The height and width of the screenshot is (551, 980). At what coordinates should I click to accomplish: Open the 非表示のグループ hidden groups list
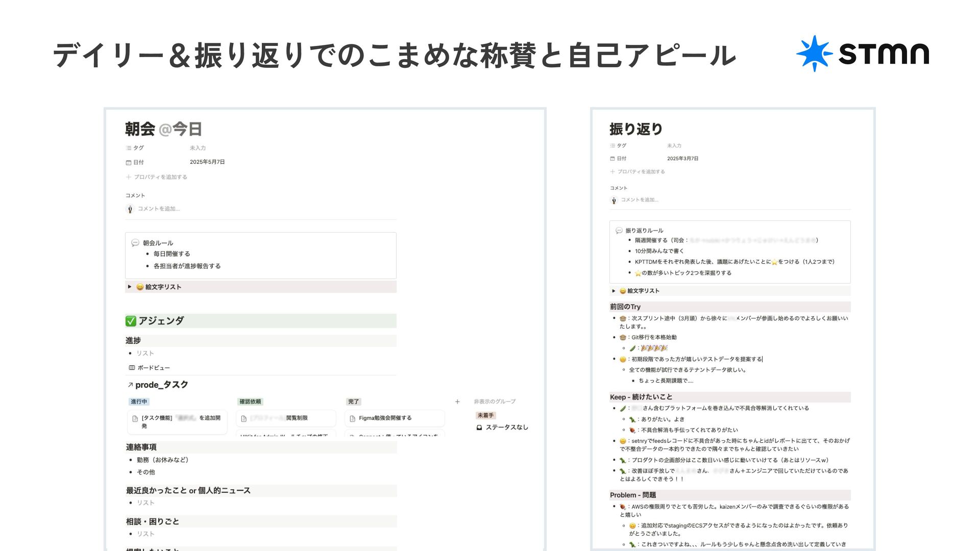494,402
